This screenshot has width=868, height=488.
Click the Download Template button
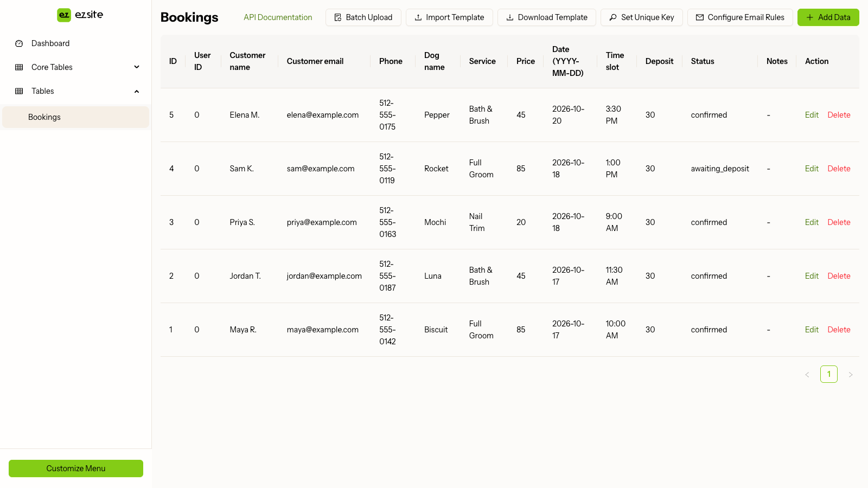tap(547, 17)
